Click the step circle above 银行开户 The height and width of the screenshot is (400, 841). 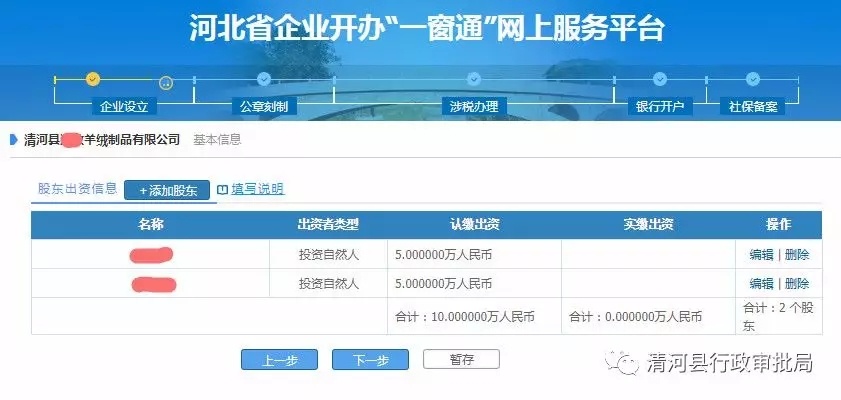tap(660, 79)
